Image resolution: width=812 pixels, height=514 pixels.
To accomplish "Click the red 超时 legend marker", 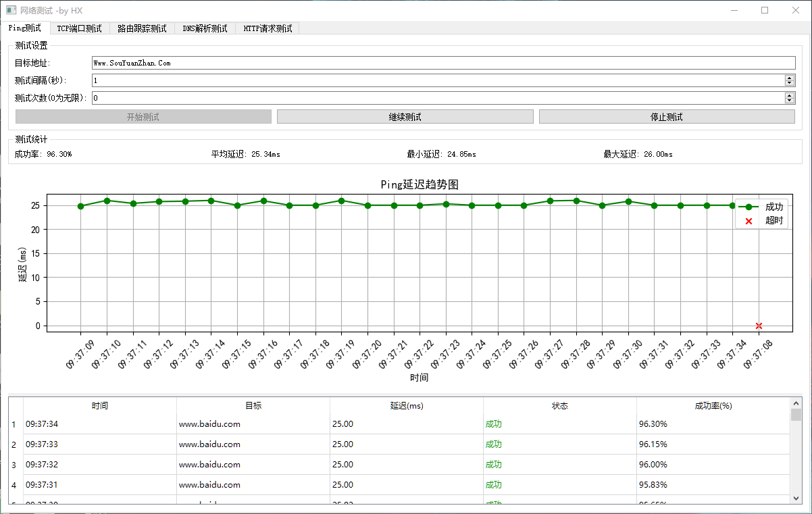I will [748, 221].
